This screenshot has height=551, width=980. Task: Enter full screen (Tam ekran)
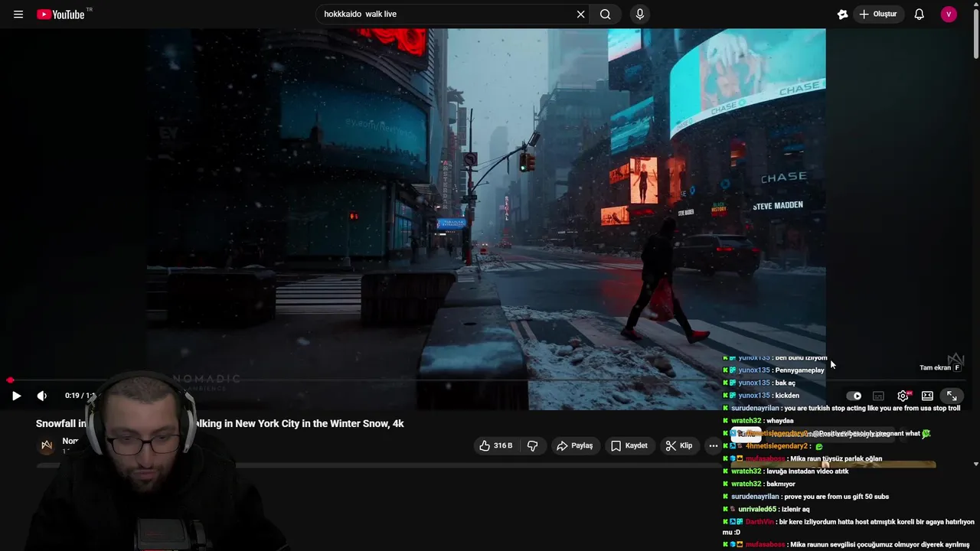click(952, 396)
